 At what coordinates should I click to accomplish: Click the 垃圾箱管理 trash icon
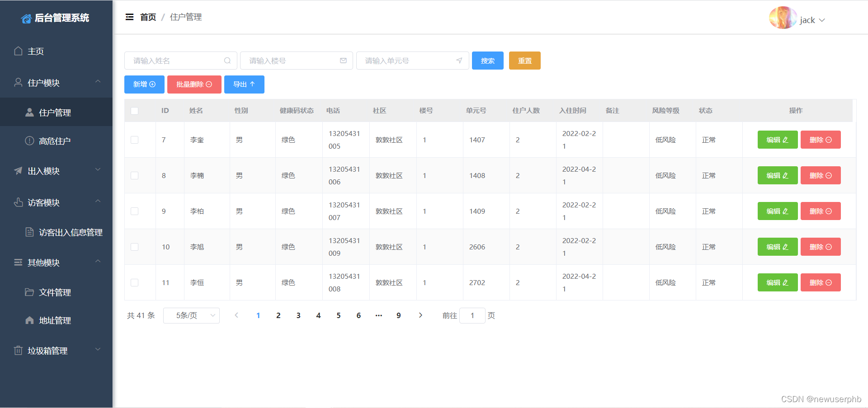18,351
